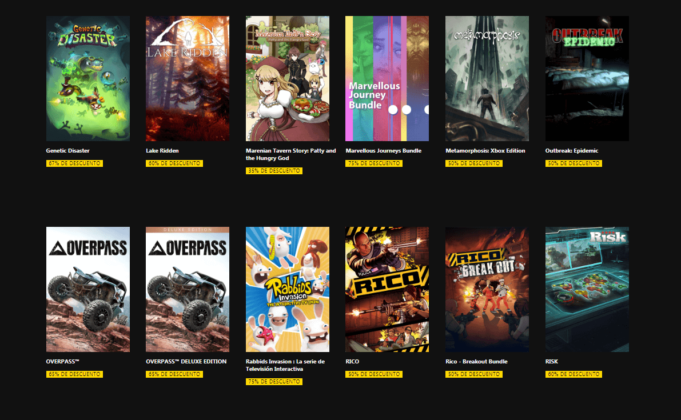
Task: Open the OVERPASS standard edition cover
Action: [x=88, y=289]
